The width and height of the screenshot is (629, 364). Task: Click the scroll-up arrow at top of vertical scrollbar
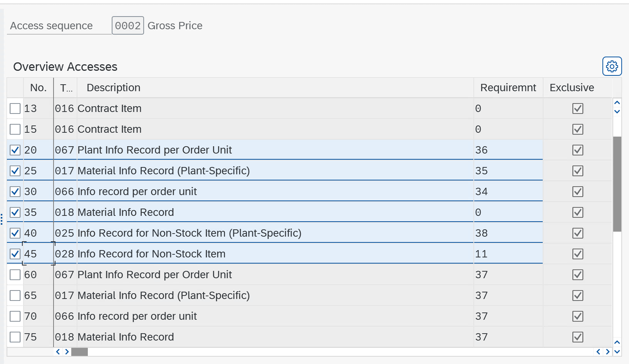(x=617, y=103)
